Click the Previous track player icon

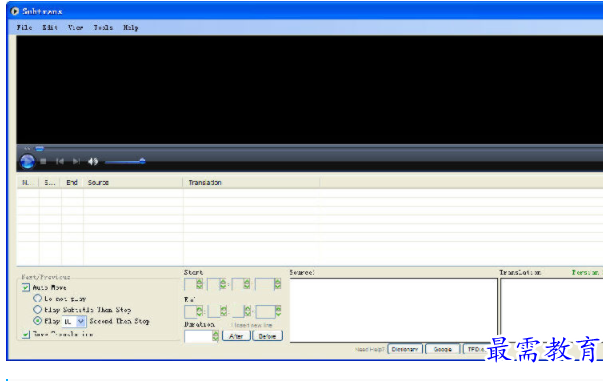pos(60,161)
